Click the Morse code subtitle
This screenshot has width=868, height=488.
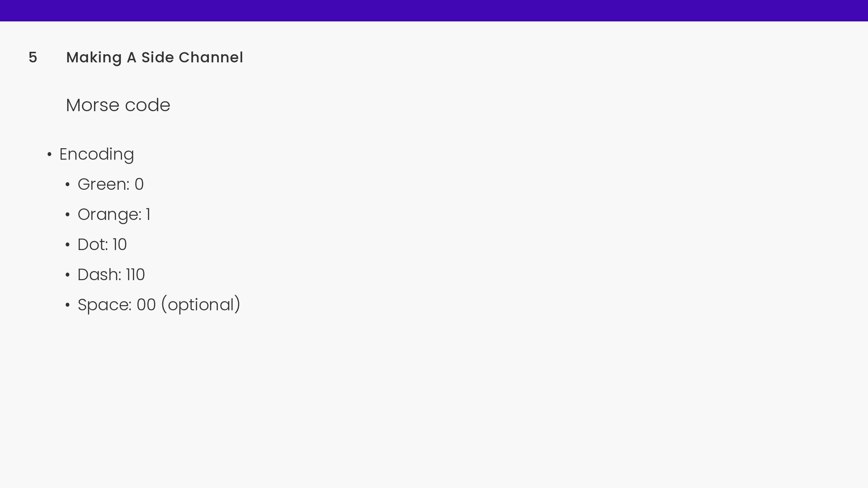118,105
